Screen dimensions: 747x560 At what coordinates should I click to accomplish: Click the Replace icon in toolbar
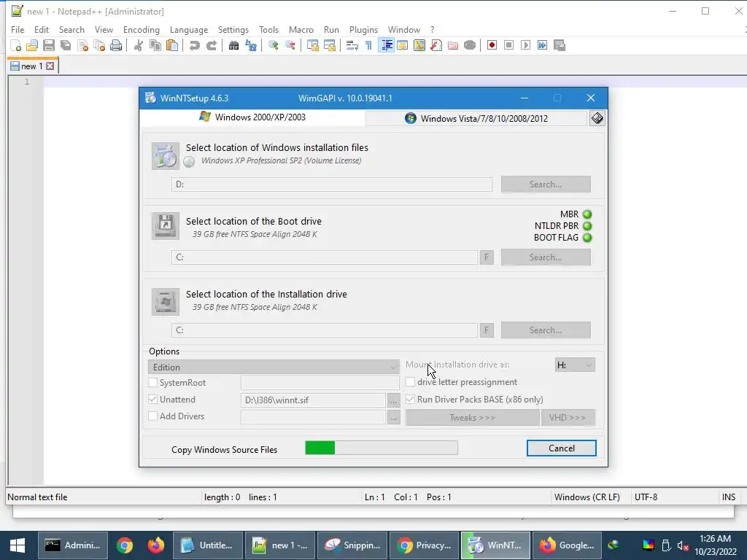[251, 45]
